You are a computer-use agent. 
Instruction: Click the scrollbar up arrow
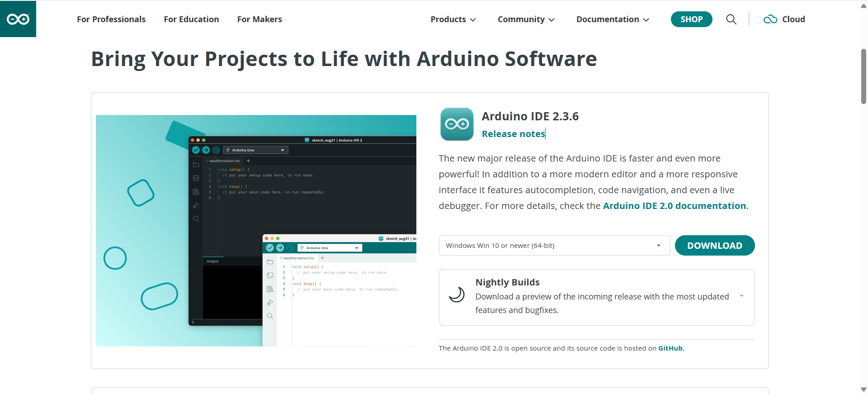pyautogui.click(x=863, y=6)
